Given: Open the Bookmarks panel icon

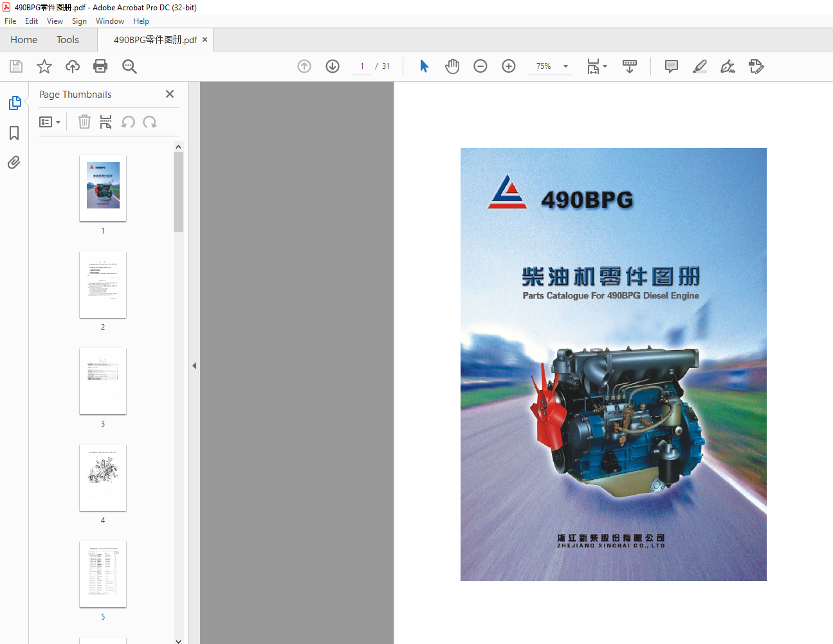Looking at the screenshot, I should tap(14, 133).
